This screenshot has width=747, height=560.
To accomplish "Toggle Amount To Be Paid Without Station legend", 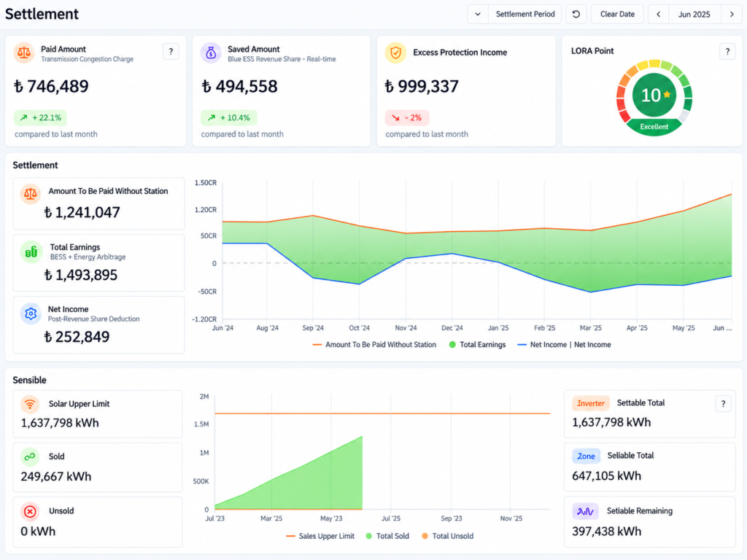I will point(374,345).
